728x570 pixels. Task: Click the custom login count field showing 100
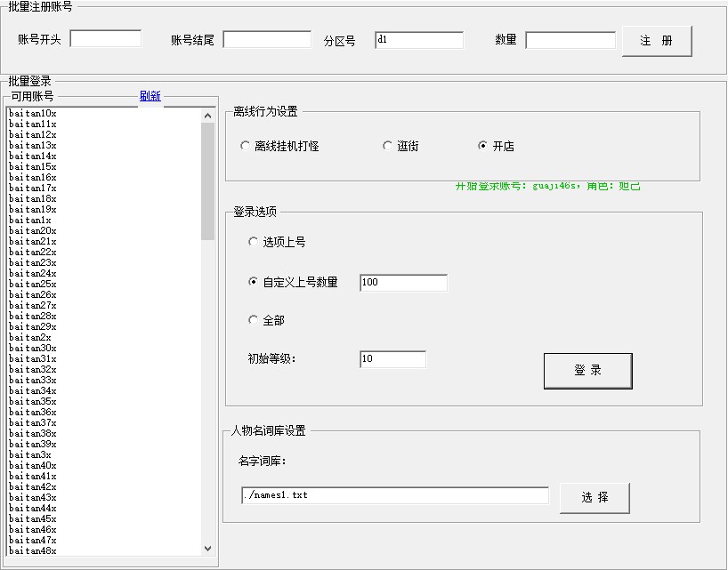[403, 283]
